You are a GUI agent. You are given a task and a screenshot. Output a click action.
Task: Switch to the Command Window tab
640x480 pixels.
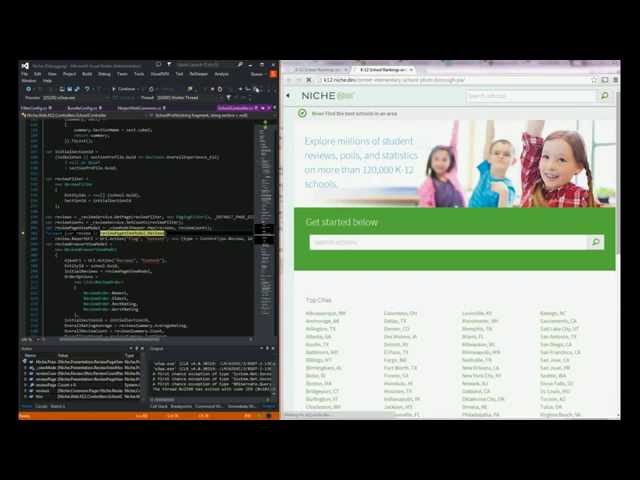209,406
